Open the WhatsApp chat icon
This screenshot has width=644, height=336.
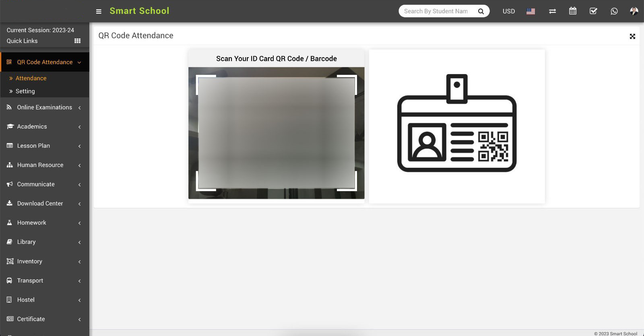coord(614,11)
